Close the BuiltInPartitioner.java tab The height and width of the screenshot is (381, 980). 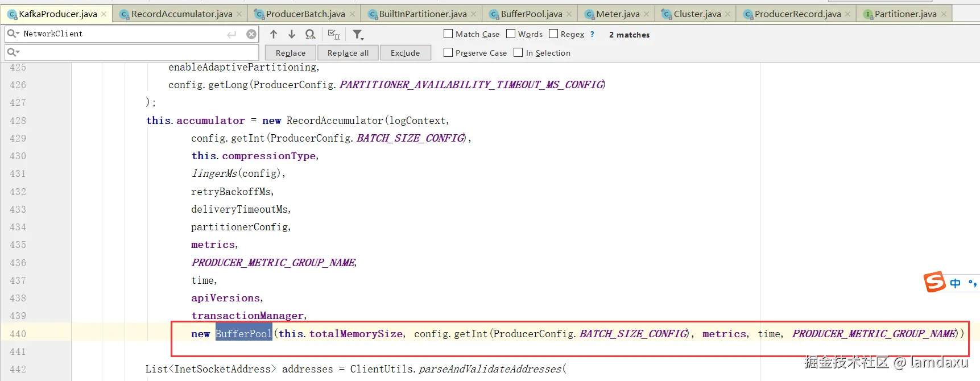473,14
